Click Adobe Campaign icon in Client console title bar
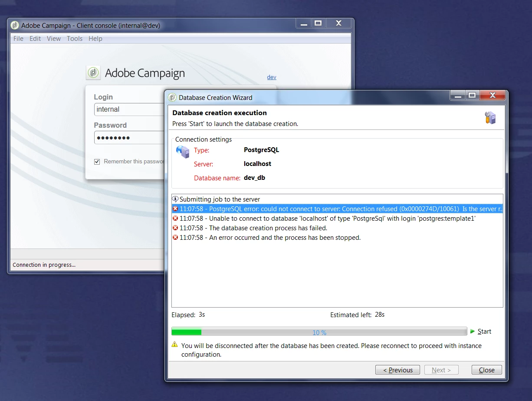The height and width of the screenshot is (401, 532). (15, 25)
